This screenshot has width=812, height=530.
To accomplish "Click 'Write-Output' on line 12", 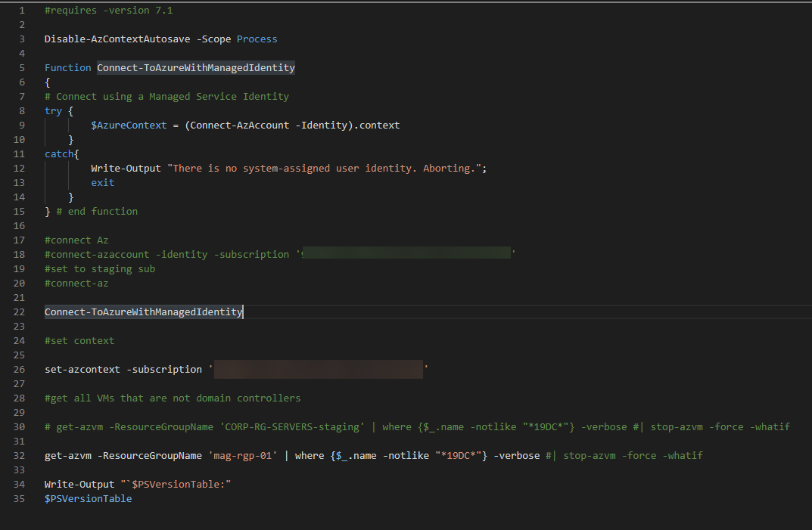I will click(x=126, y=168).
